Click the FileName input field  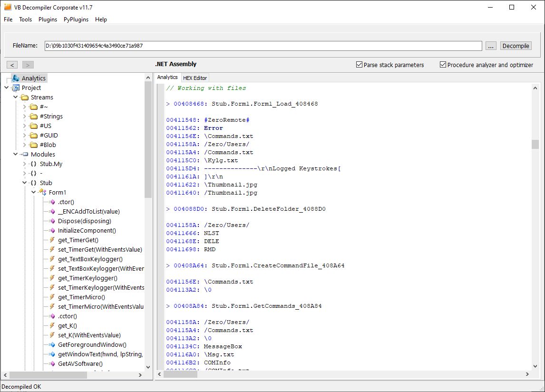[x=263, y=46]
